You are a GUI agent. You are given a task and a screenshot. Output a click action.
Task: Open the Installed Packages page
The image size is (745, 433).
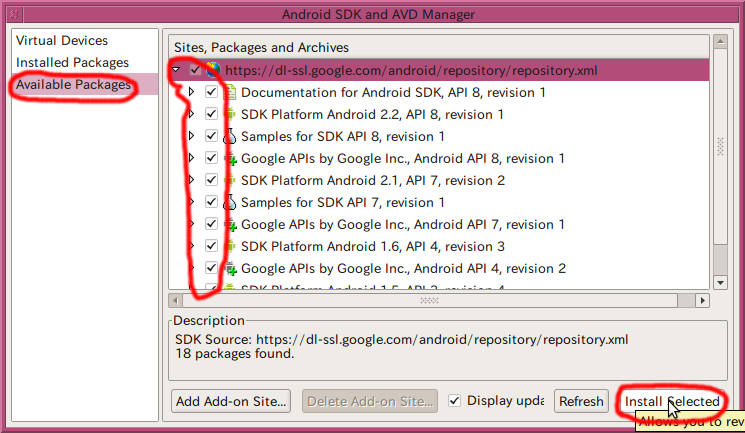pos(72,62)
